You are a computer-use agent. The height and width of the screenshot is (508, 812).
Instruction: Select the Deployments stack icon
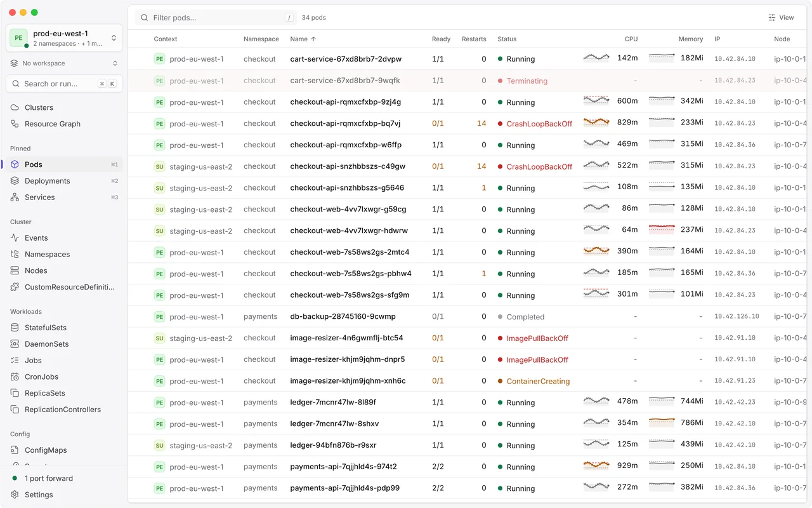(x=15, y=181)
